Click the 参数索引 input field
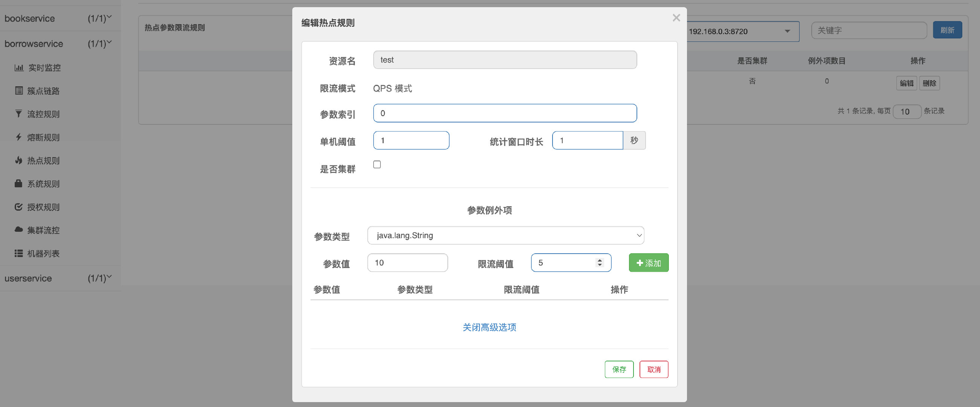 504,113
